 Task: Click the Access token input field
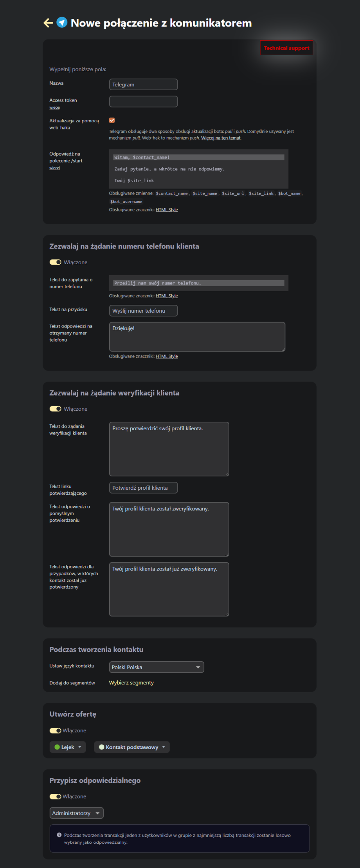(143, 102)
